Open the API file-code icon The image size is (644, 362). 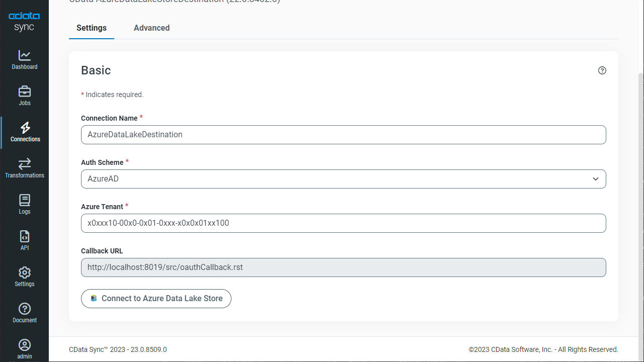tap(24, 236)
